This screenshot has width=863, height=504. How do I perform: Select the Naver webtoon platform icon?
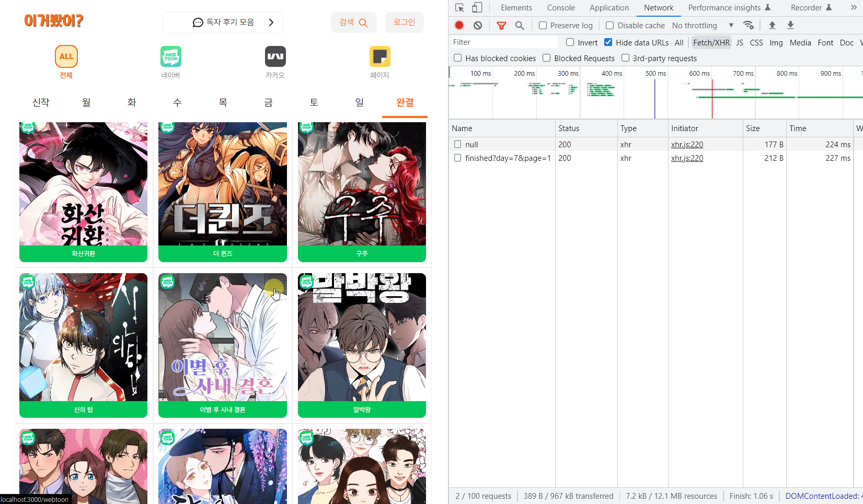click(171, 56)
